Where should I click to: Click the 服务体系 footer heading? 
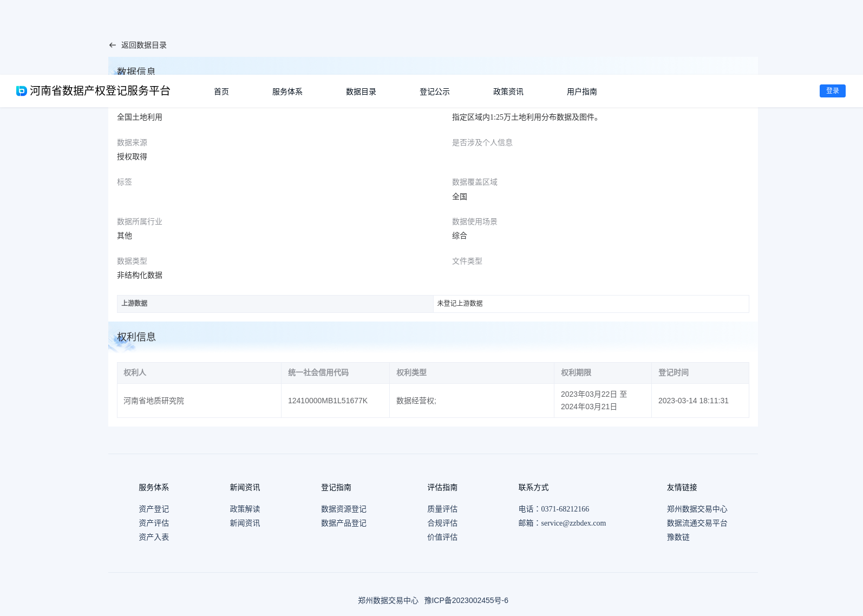coord(154,487)
